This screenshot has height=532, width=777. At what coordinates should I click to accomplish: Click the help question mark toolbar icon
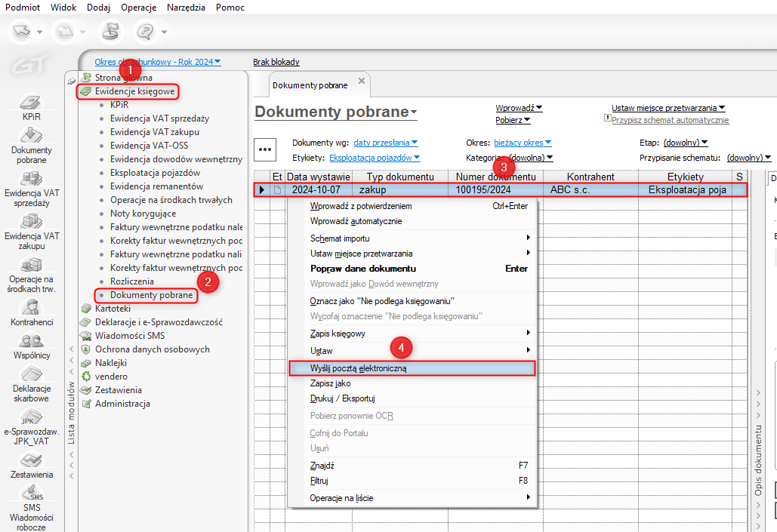(145, 31)
